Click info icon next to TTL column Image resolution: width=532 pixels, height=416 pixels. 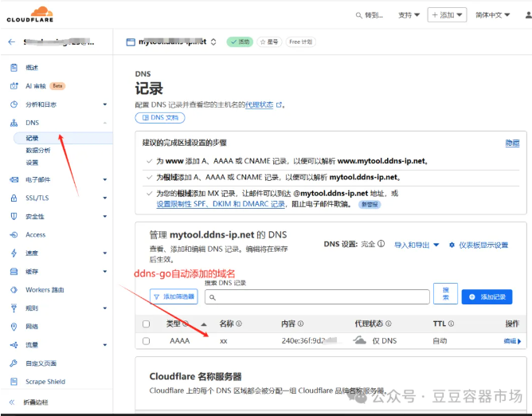(451, 324)
